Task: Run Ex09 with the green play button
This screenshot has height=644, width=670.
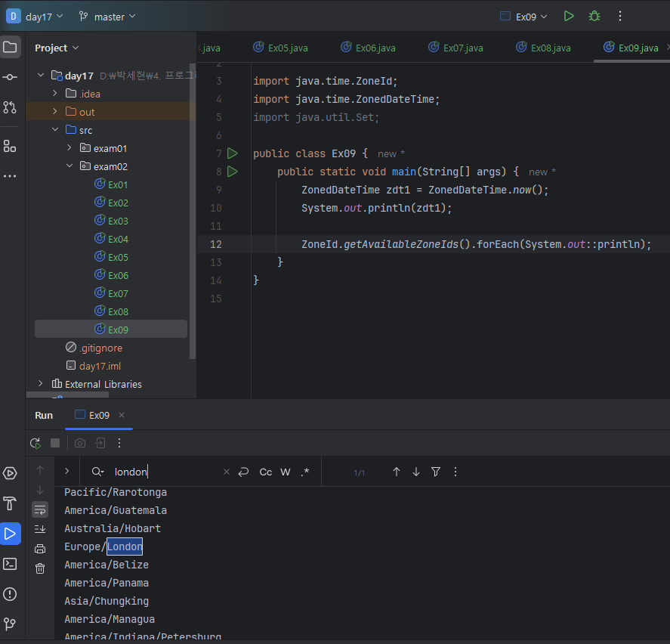Action: (569, 16)
